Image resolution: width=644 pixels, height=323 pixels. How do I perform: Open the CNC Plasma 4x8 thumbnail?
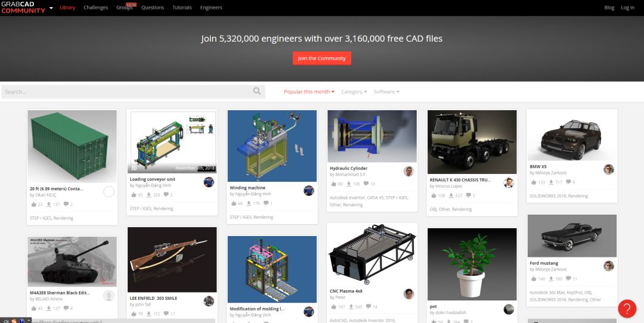pyautogui.click(x=372, y=254)
